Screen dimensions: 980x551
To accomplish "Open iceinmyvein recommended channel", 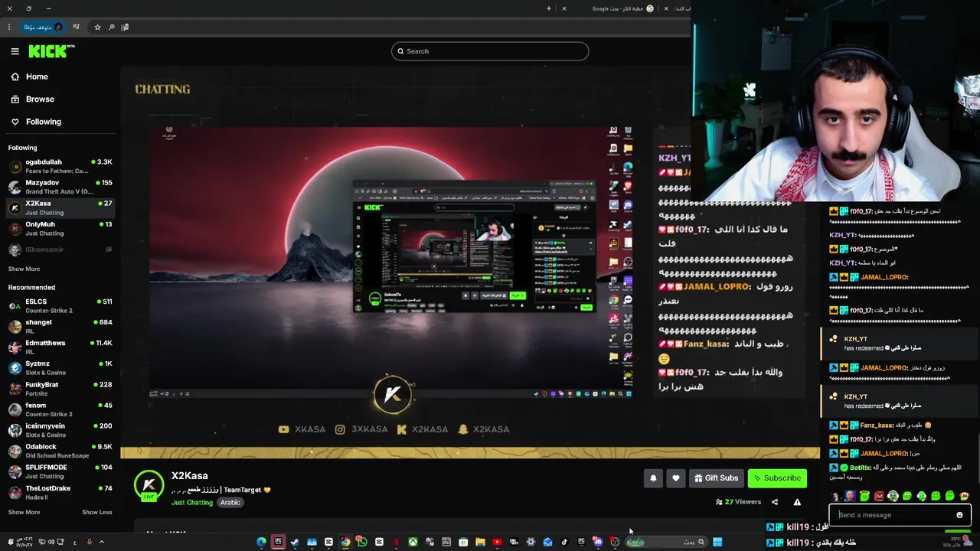I will pyautogui.click(x=60, y=430).
